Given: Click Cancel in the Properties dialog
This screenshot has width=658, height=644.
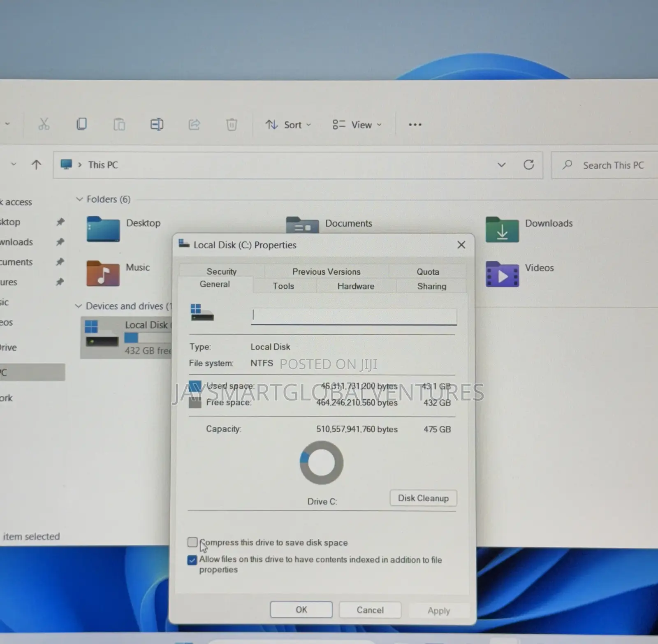Looking at the screenshot, I should tap(370, 610).
